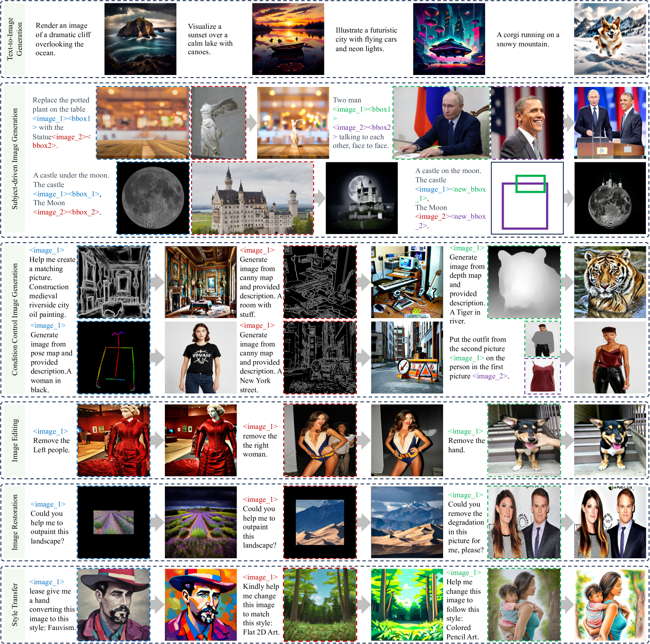Select the white edge sketch of a room
Image resolution: width=650 pixels, height=644 pixels.
pos(114,282)
